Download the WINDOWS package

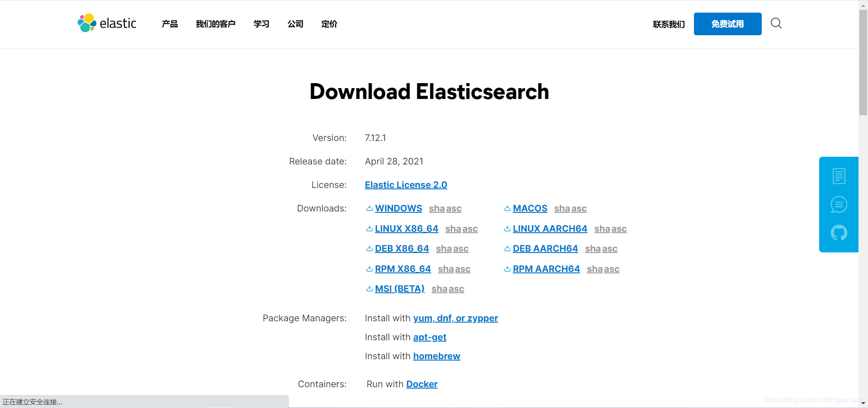tap(398, 208)
